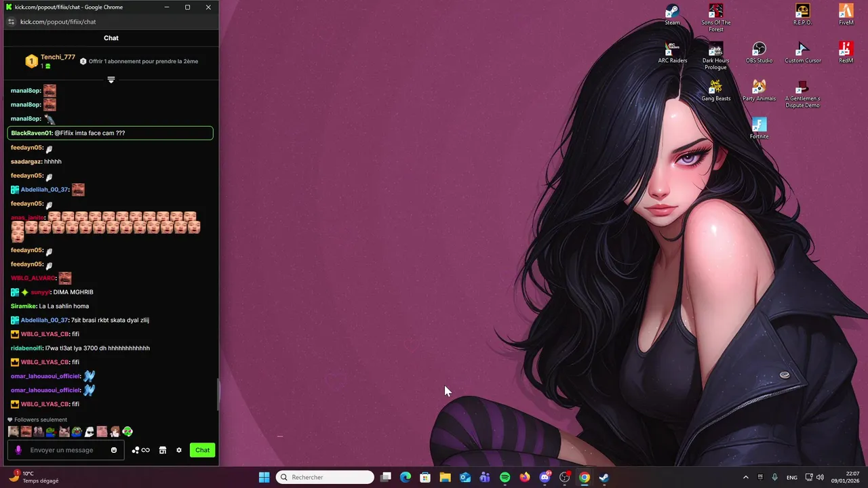Screen dimensions: 868x488
Task: Open saadargaz user profile
Action: 26,161
